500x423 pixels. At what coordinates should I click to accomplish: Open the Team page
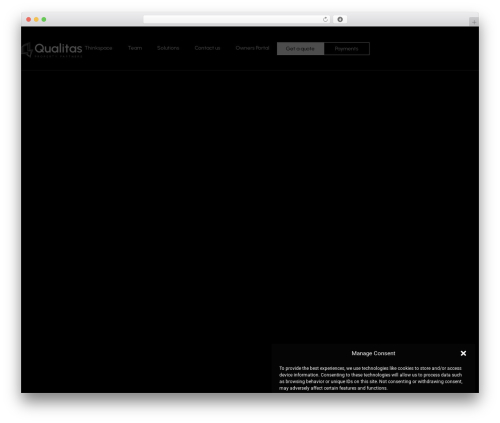click(x=135, y=48)
